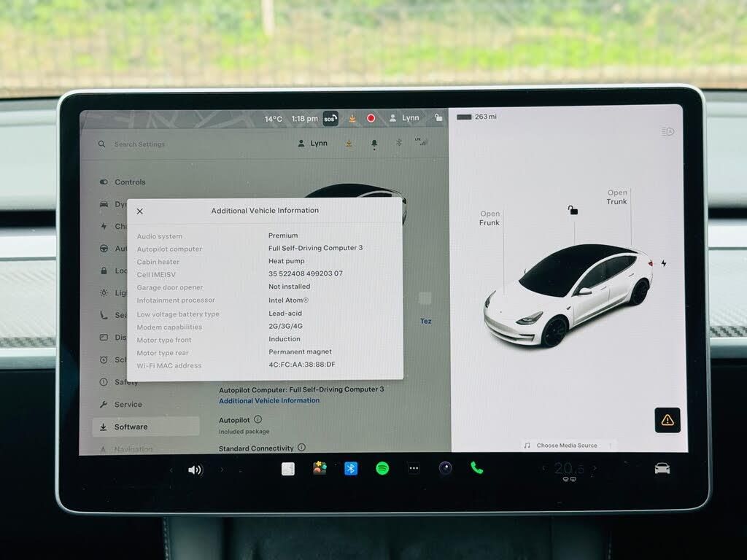Viewport: 747px width, 560px height.
Task: Select the Locks padlock in the sidebar
Action: point(104,271)
